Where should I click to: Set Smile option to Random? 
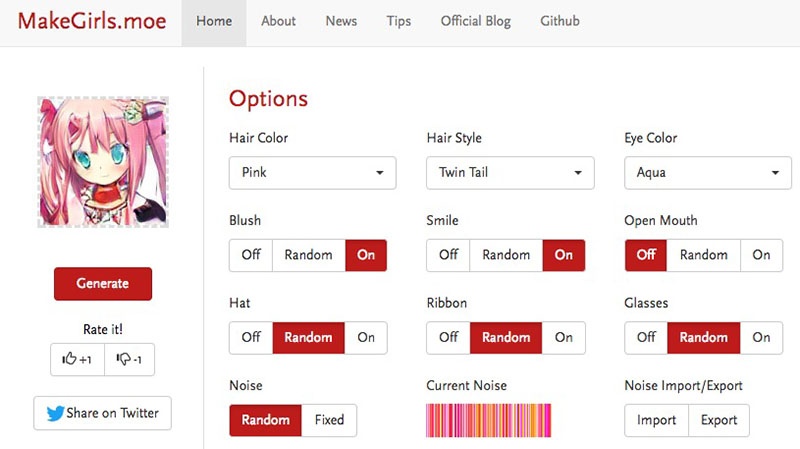[x=506, y=255]
